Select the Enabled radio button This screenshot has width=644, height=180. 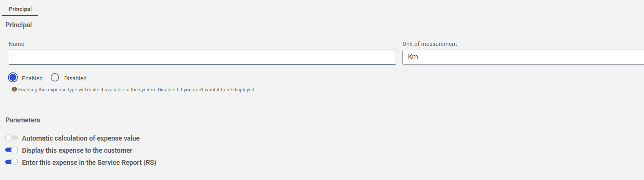coord(13,78)
